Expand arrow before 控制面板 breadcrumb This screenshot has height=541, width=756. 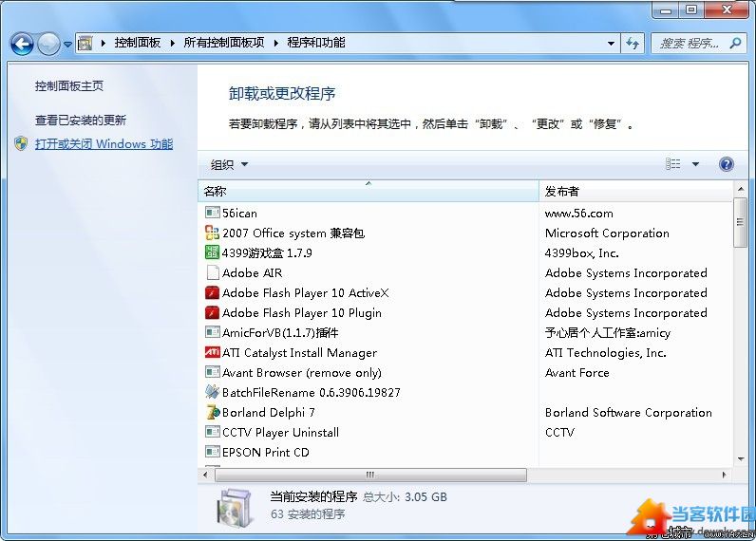click(x=104, y=44)
